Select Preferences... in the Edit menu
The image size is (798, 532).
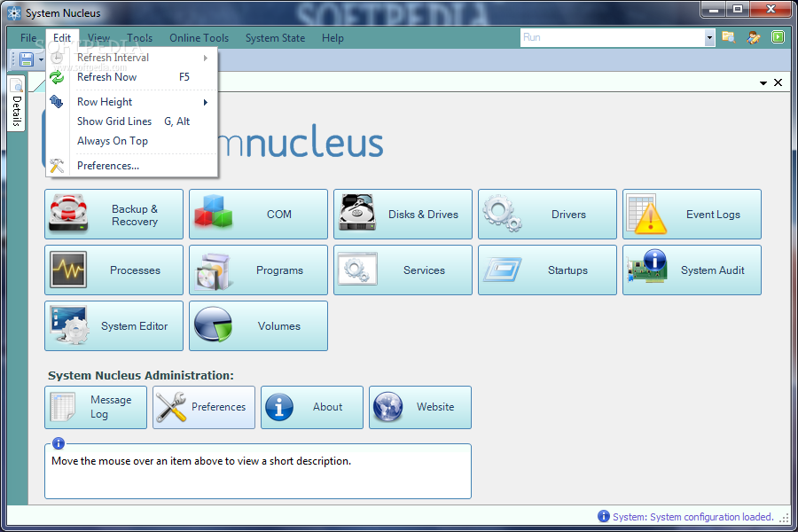coord(132,166)
